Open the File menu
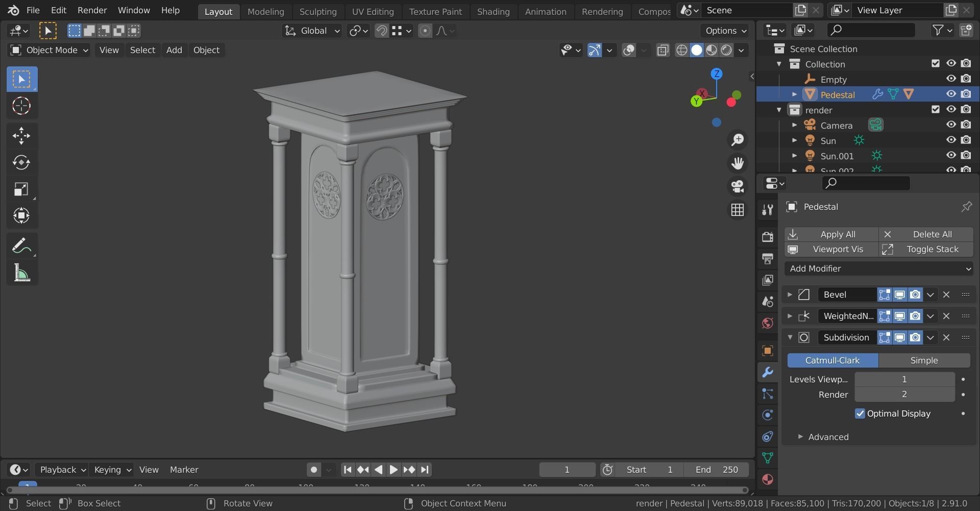980x511 pixels. [33, 10]
